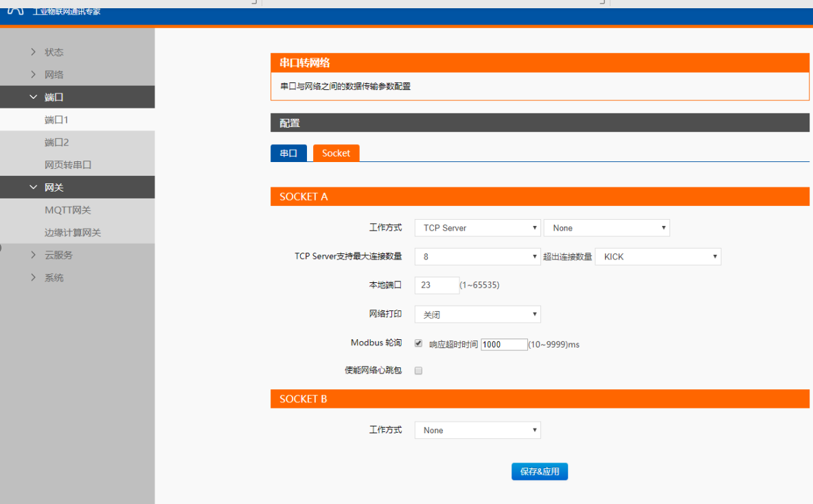Image resolution: width=813 pixels, height=504 pixels.
Task: Switch to the Socket tab
Action: [x=336, y=153]
